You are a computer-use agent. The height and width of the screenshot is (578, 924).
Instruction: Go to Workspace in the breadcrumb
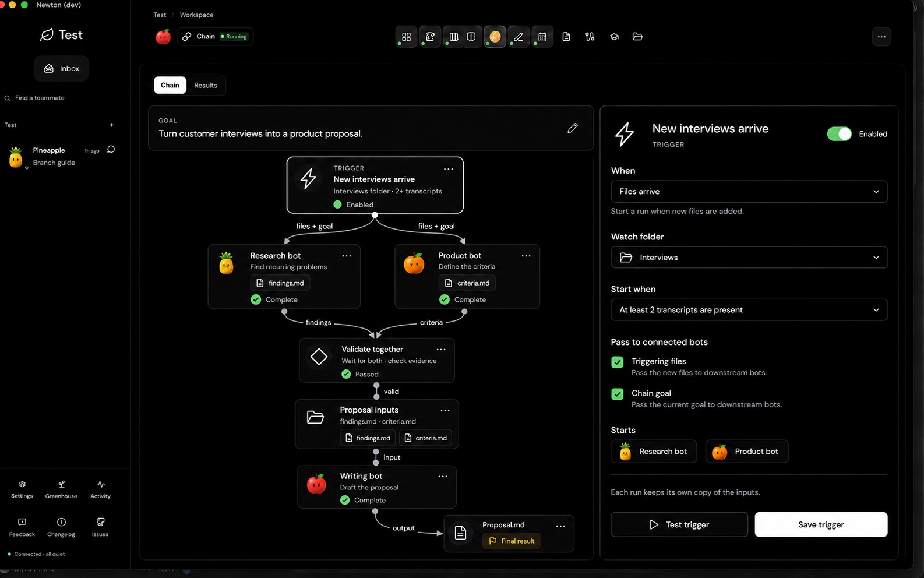point(196,15)
